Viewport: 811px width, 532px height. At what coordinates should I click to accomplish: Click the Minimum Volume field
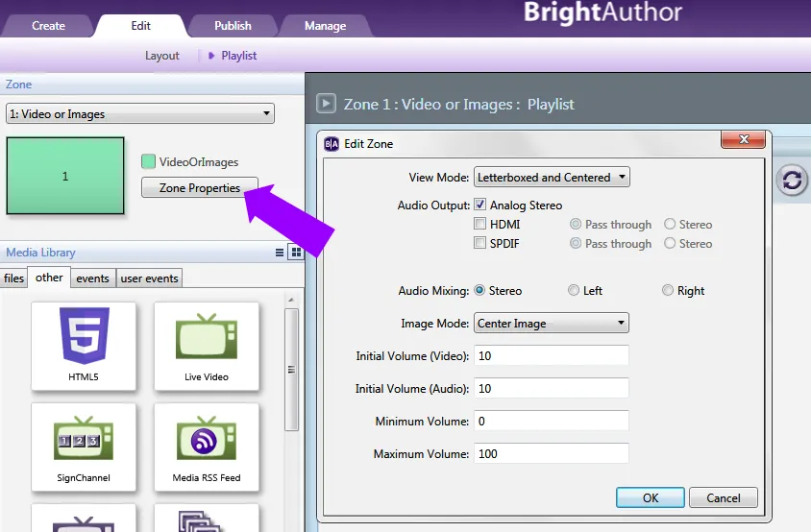tap(552, 421)
